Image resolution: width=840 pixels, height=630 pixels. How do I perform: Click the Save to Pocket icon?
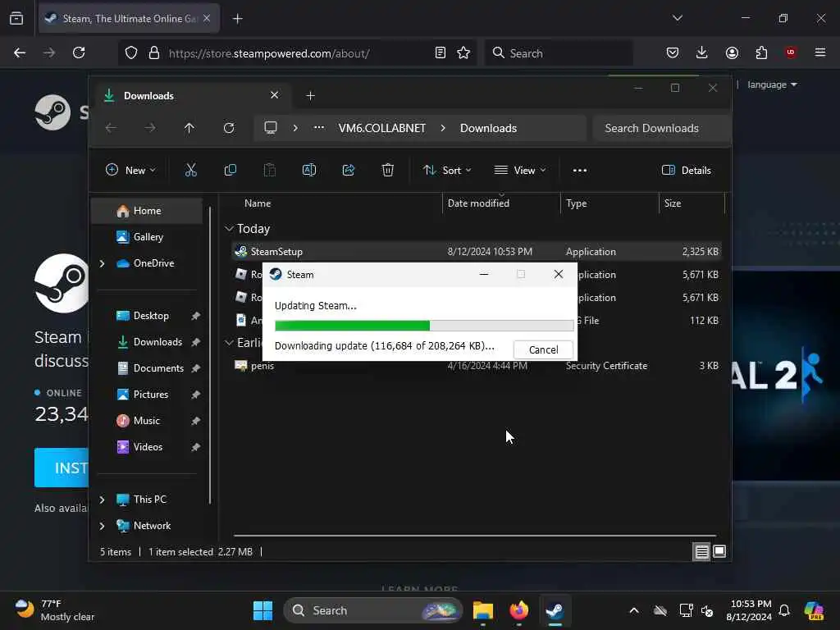[x=673, y=52]
